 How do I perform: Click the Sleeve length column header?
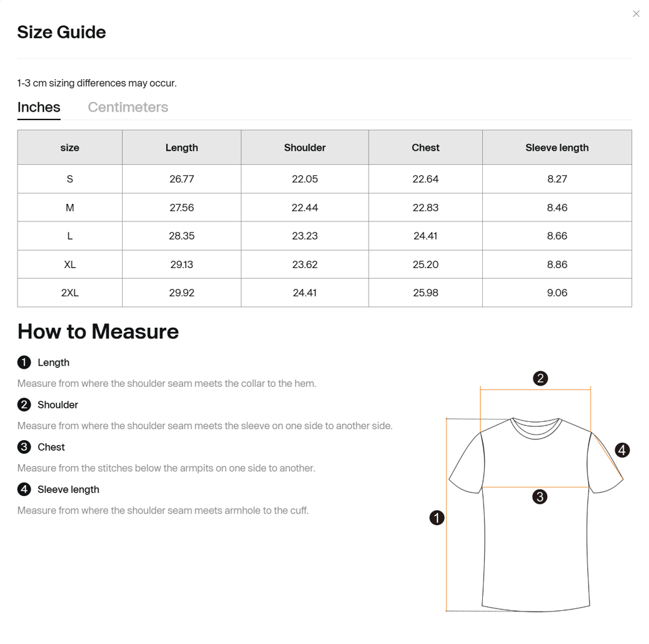point(557,147)
